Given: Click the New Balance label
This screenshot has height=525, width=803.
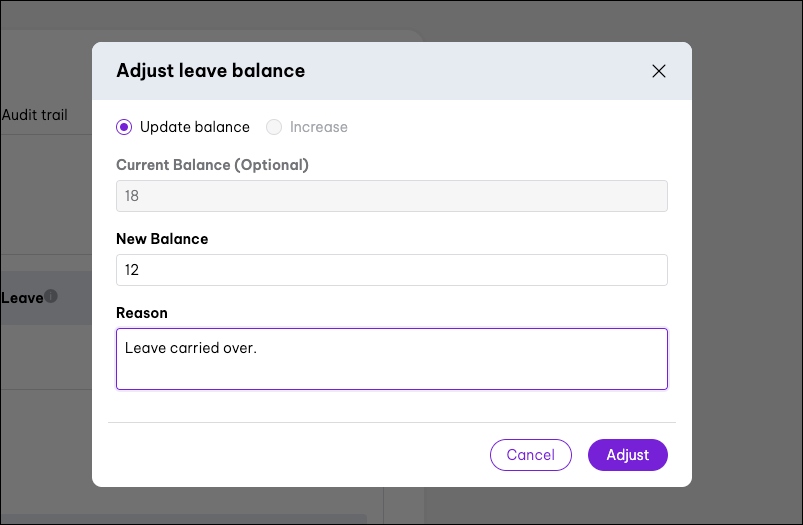Looking at the screenshot, I should (x=162, y=239).
